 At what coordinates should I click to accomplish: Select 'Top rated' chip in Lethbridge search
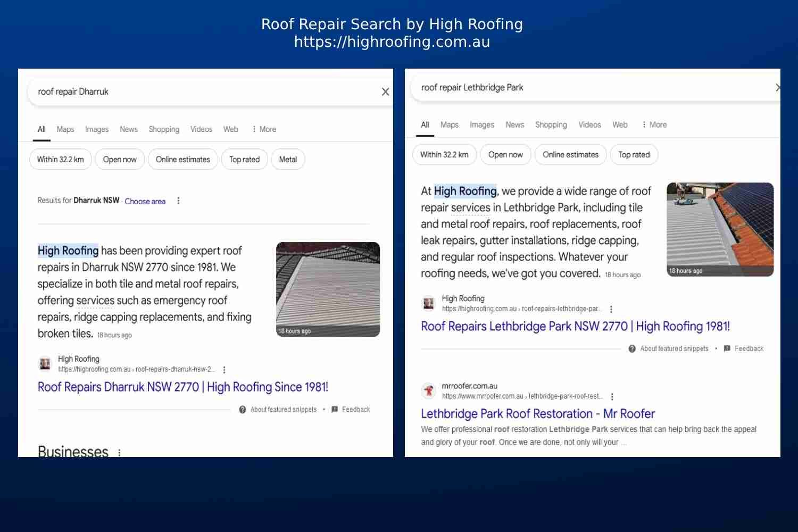point(634,154)
